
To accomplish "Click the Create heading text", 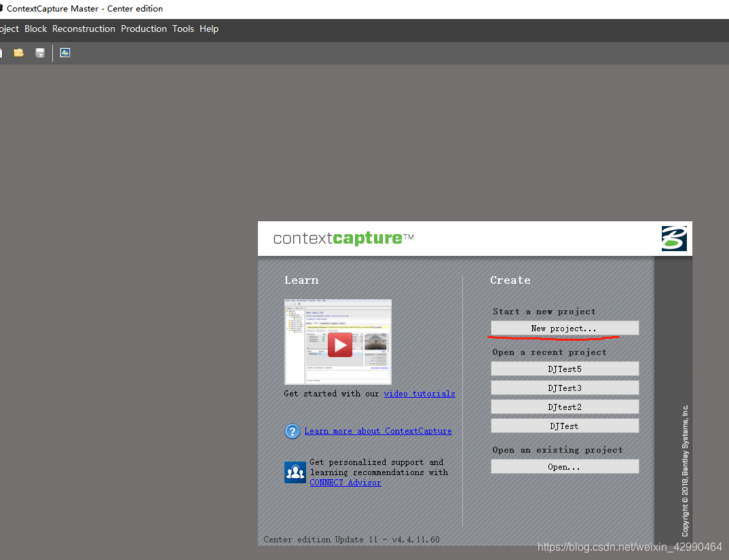I will (x=510, y=280).
